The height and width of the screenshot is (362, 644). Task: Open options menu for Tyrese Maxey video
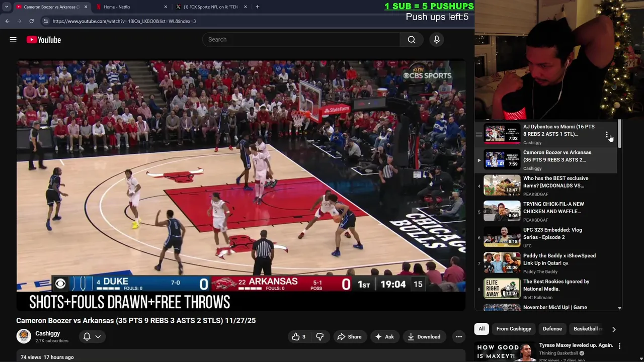(619, 346)
